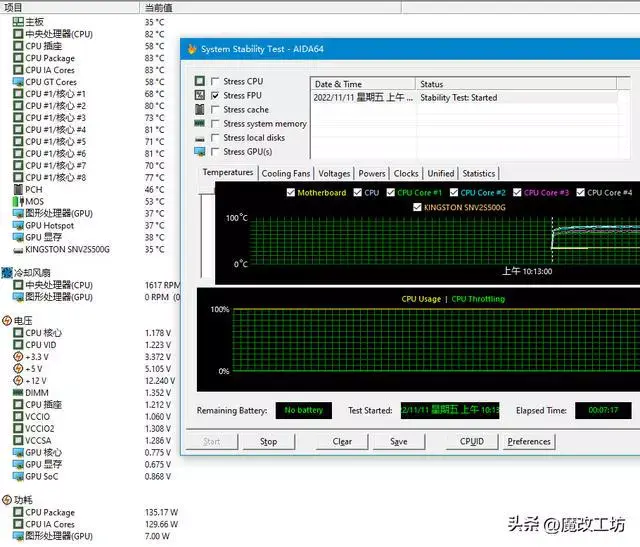Click the Stop button
Image resolution: width=640 pixels, height=547 pixels.
pos(269,442)
